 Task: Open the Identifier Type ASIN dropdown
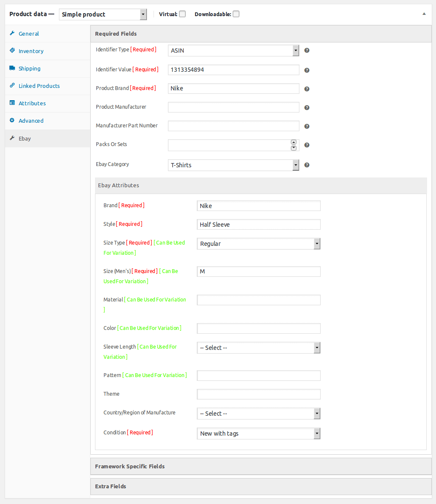click(233, 51)
